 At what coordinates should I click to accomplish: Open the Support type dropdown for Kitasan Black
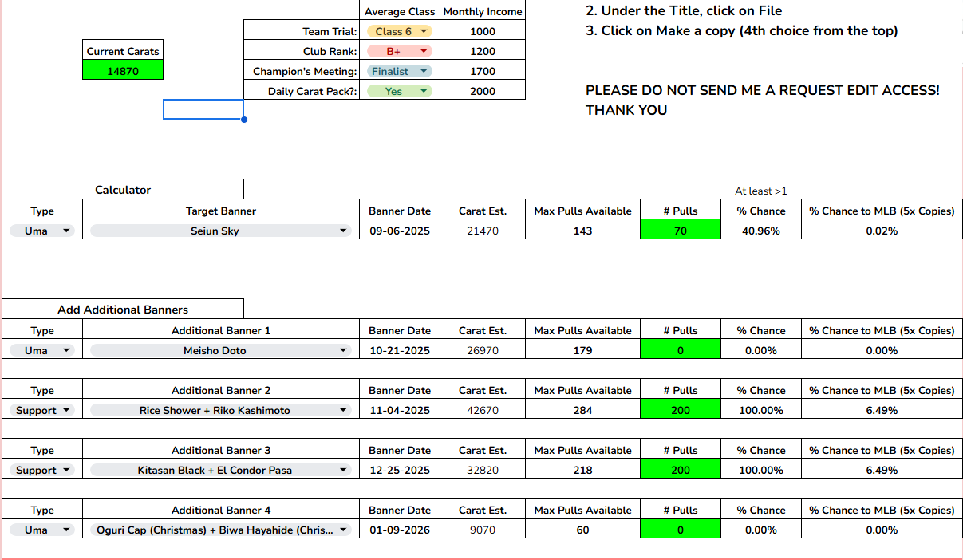(x=41, y=470)
